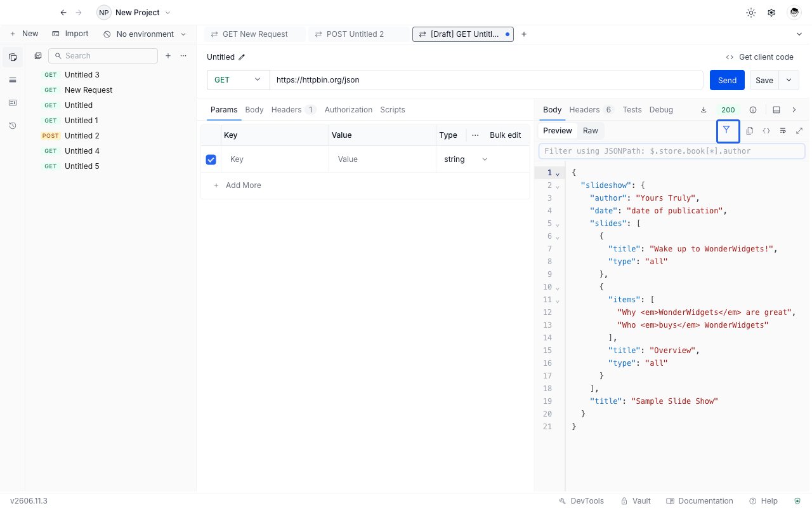The image size is (812, 508).
Task: Open the response Tests tab
Action: tap(632, 110)
